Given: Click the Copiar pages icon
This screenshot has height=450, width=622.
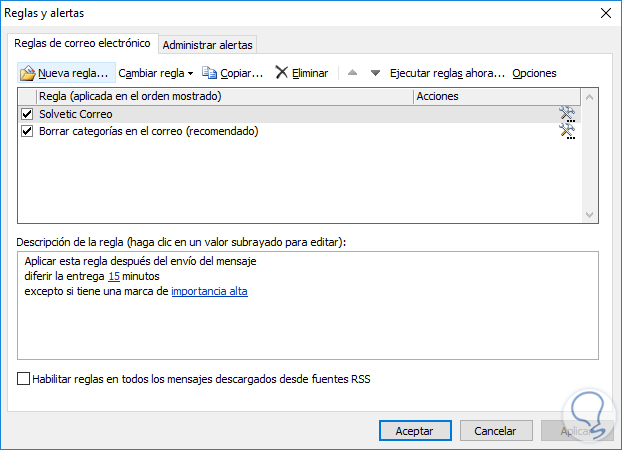Looking at the screenshot, I should tap(210, 73).
